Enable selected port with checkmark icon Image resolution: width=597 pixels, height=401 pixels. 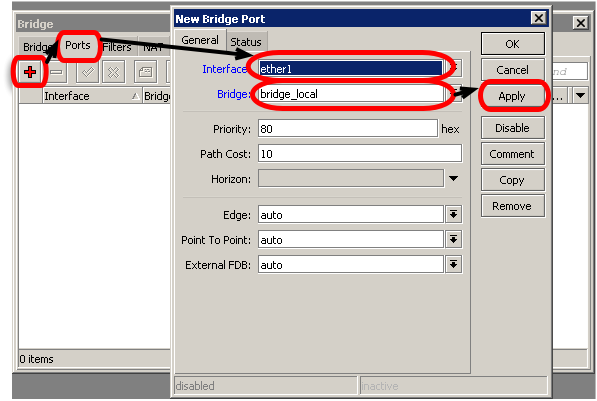click(x=88, y=72)
